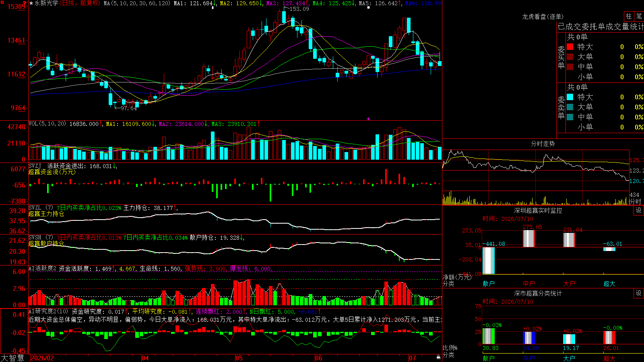Click the dark red 中单 buy-order swatch
This screenshot has height=362, width=644.
(570, 67)
